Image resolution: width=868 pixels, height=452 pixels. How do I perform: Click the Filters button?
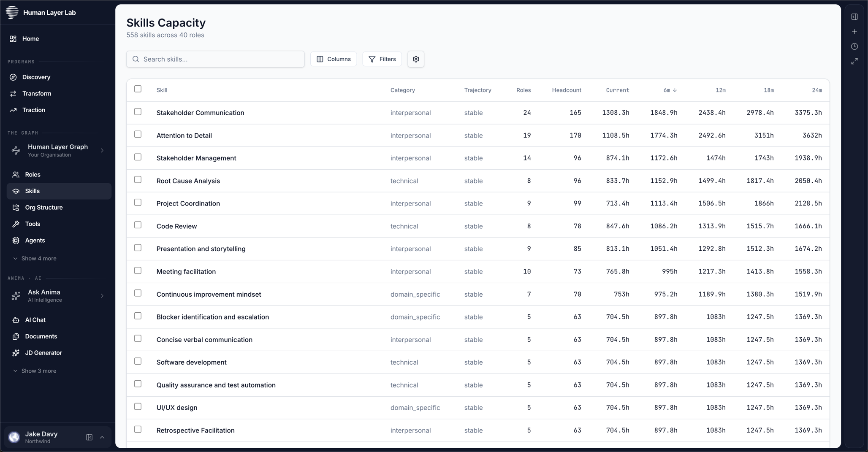[x=382, y=59]
